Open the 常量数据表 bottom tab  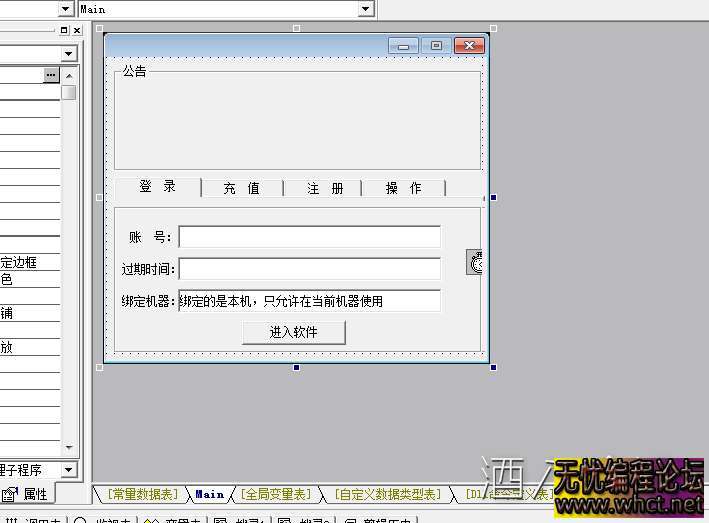[142, 494]
